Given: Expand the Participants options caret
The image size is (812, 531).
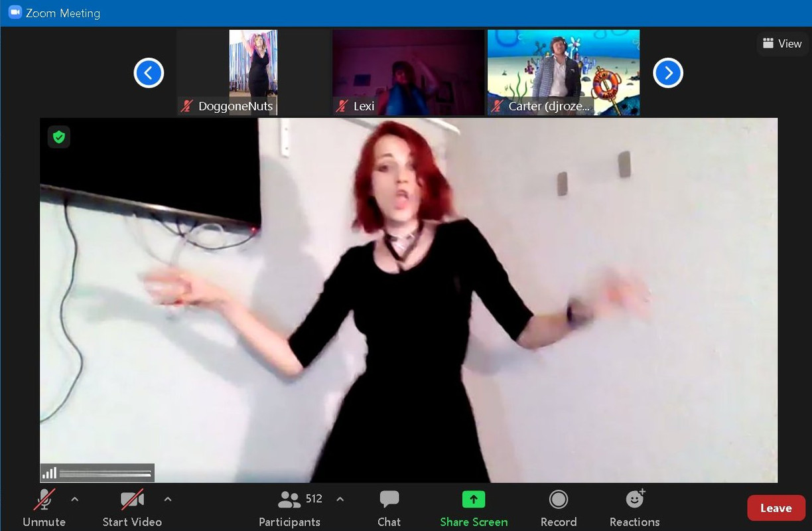Looking at the screenshot, I should pyautogui.click(x=340, y=499).
